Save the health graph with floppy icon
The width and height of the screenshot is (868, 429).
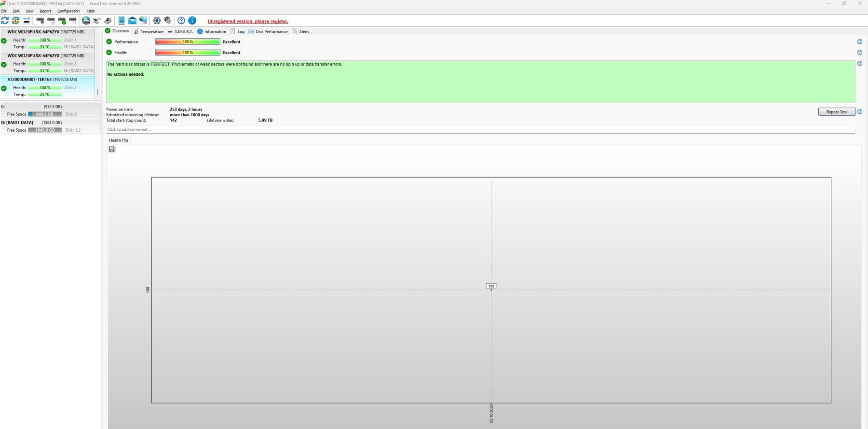tap(112, 150)
